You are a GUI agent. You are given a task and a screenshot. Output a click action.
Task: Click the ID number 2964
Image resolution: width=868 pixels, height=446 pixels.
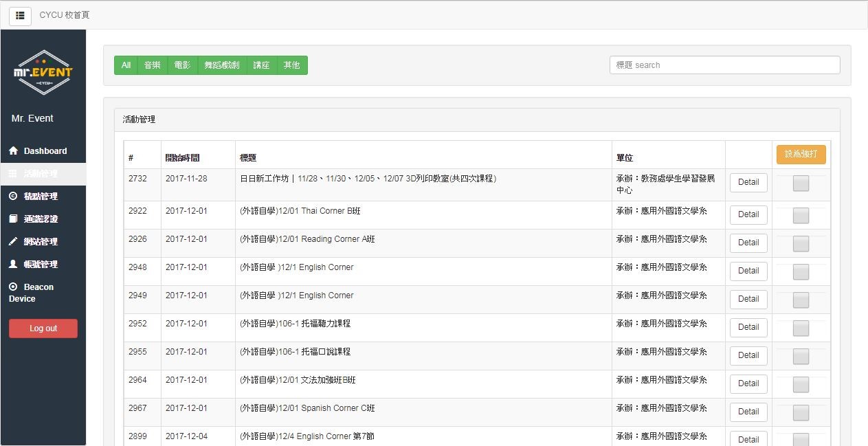pyautogui.click(x=137, y=380)
